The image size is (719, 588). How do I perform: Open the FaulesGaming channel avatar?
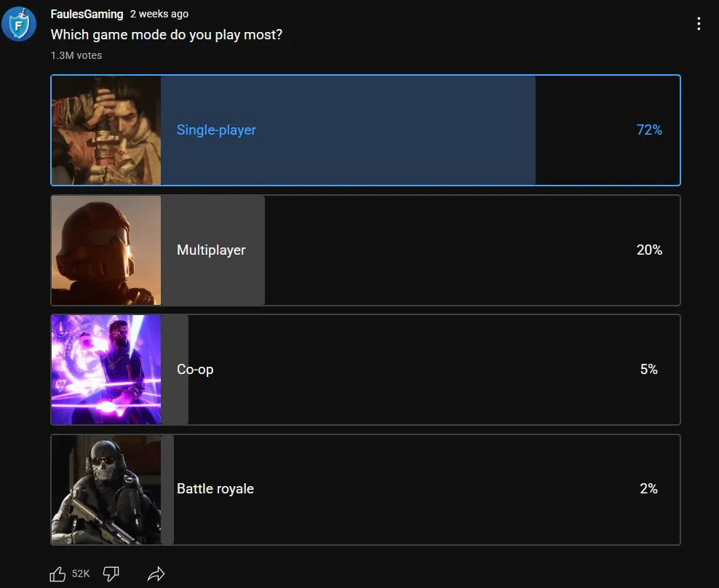click(19, 24)
